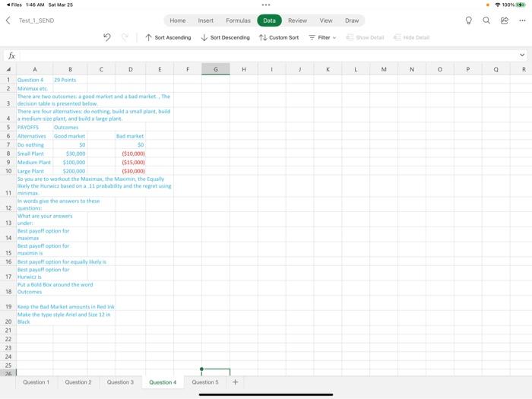The height and width of the screenshot is (399, 532).
Task: Select the '$100,000' cell
Action: (x=70, y=163)
